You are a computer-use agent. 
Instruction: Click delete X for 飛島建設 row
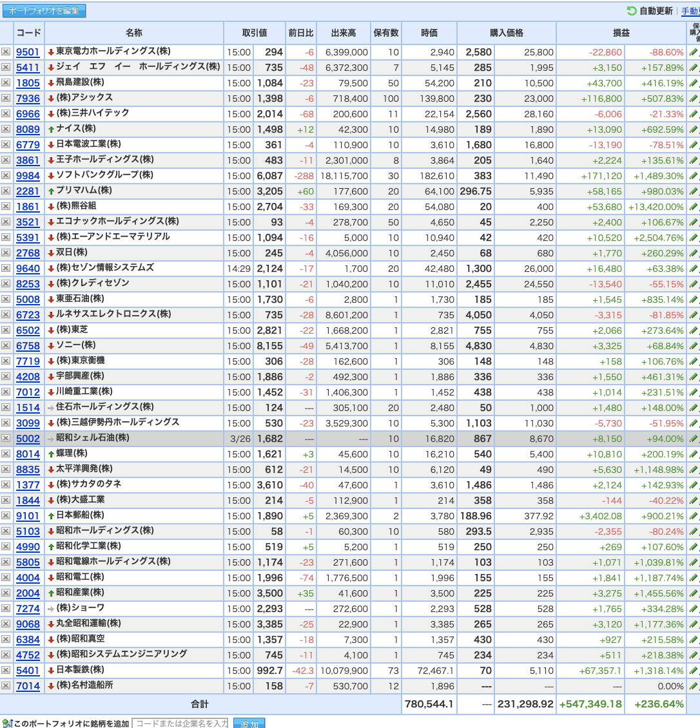tap(6, 82)
